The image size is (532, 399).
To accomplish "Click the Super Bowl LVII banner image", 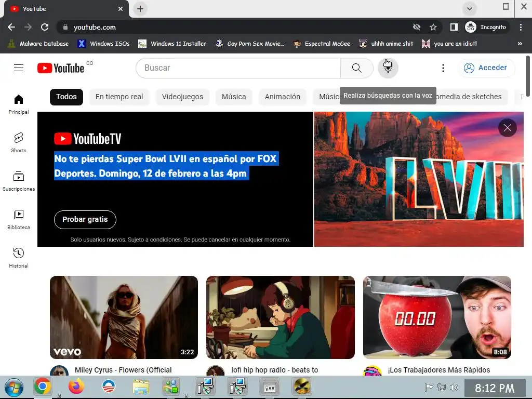I will point(419,179).
